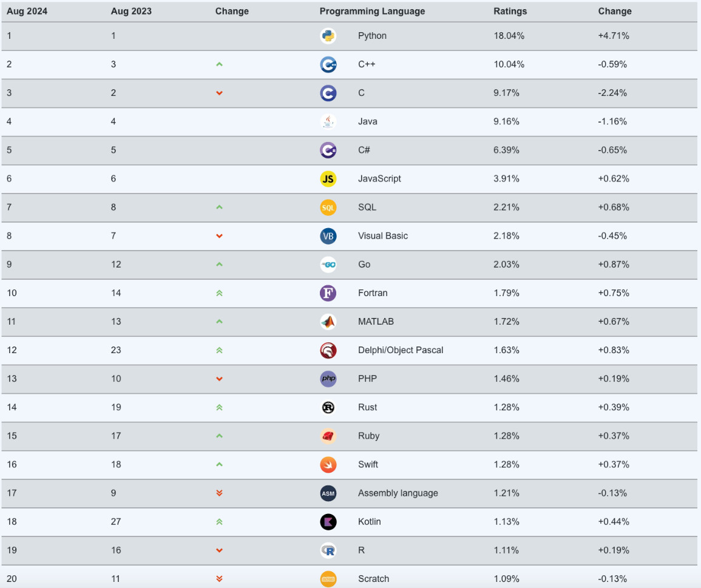Click the Ratings column header

(x=510, y=11)
